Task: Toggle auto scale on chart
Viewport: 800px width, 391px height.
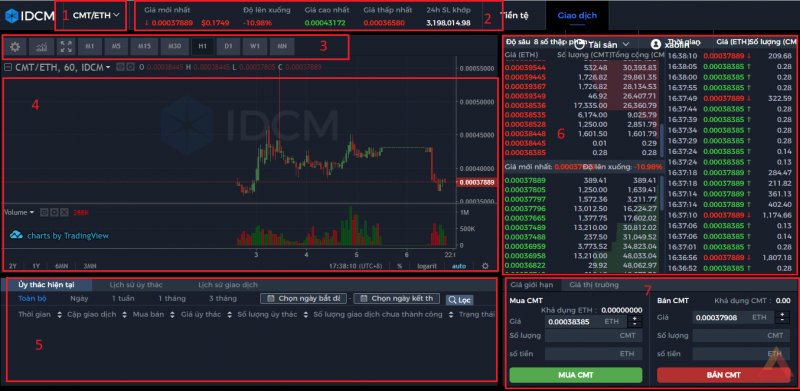Action: pos(459,266)
